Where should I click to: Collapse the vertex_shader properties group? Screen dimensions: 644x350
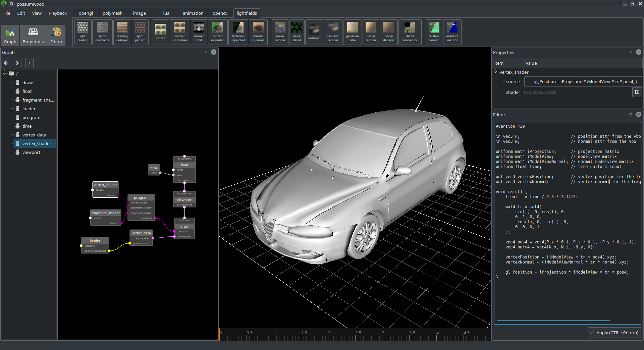(x=495, y=72)
